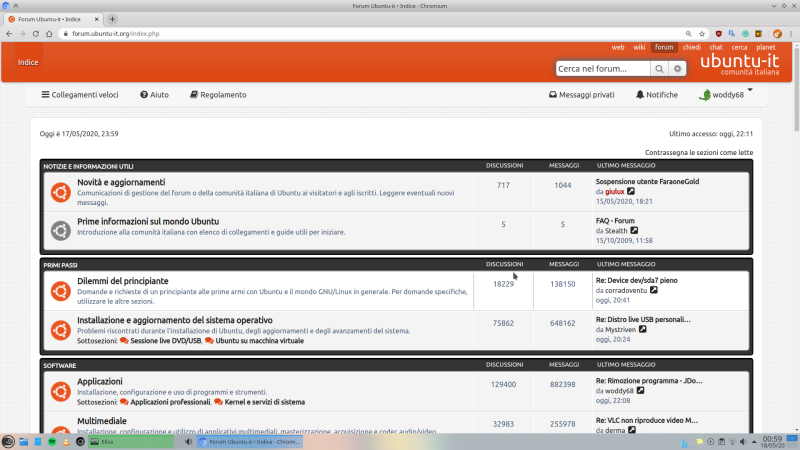Open the Multimediale section
800x450 pixels.
[102, 421]
